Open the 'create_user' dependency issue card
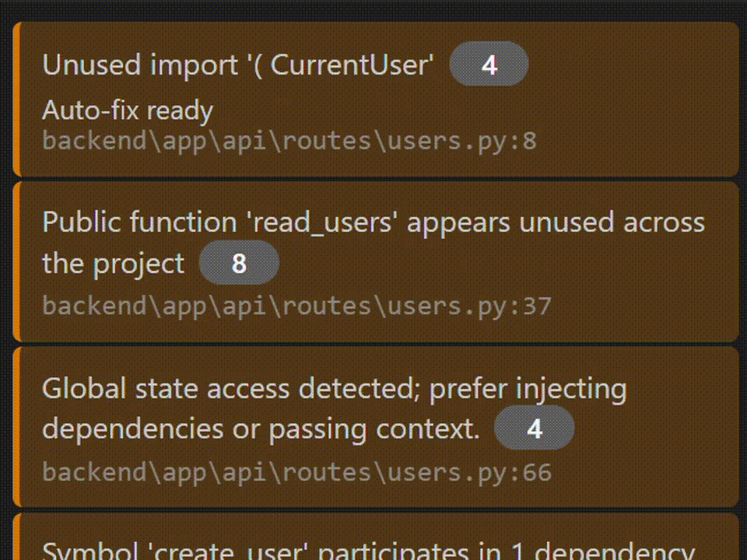 tap(373, 544)
